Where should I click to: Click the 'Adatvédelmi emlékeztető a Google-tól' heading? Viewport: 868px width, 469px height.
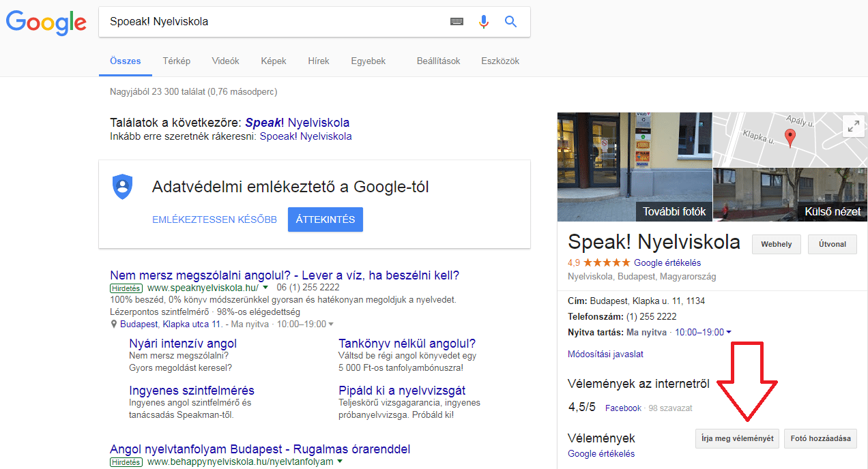pos(291,187)
